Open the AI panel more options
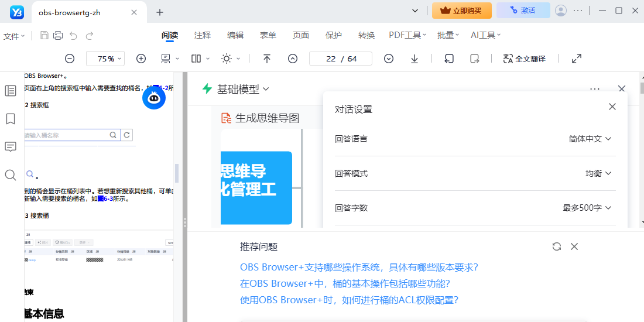The width and height of the screenshot is (644, 322). coord(595,89)
